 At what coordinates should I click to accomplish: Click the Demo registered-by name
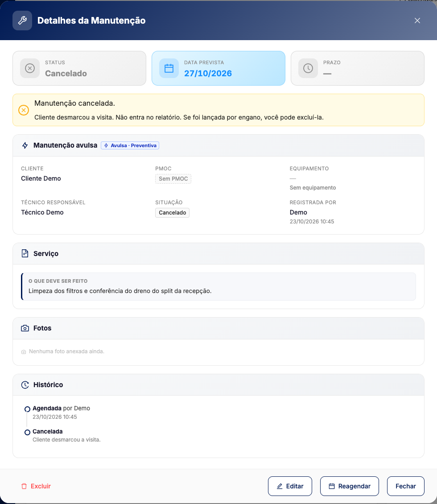298,212
